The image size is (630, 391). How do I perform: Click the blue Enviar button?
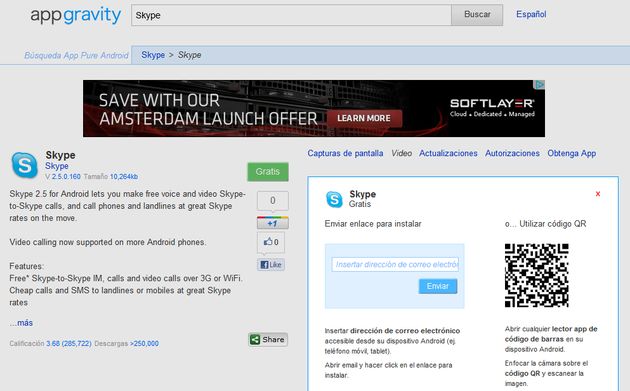point(438,286)
